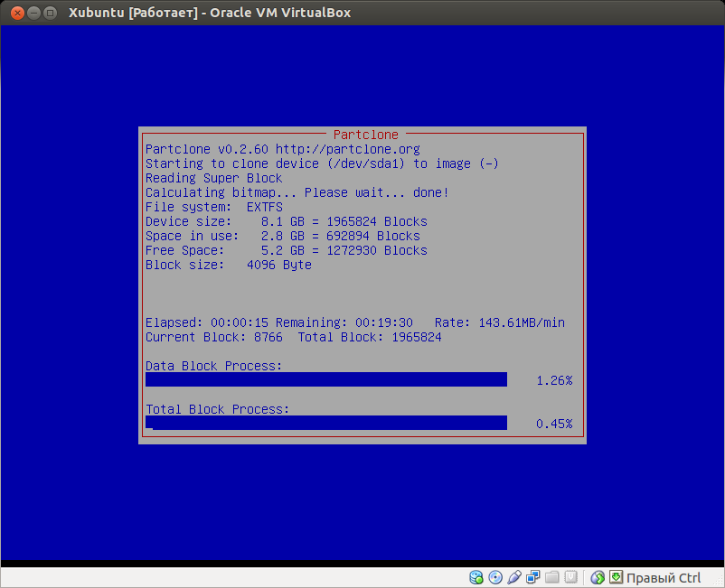Click the shared folders indicator icon
Viewport: 725px width, 588px height.
pos(552,577)
